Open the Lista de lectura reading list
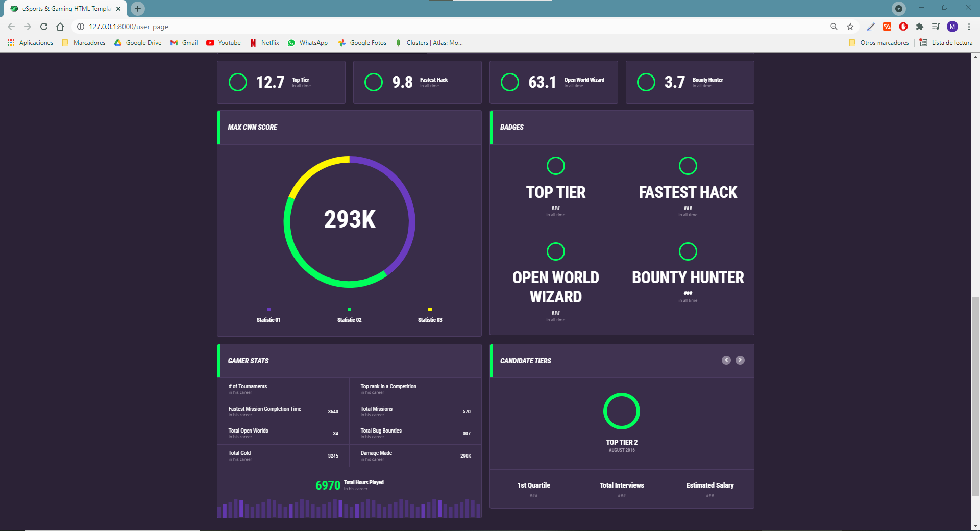This screenshot has height=531, width=980. (x=946, y=43)
